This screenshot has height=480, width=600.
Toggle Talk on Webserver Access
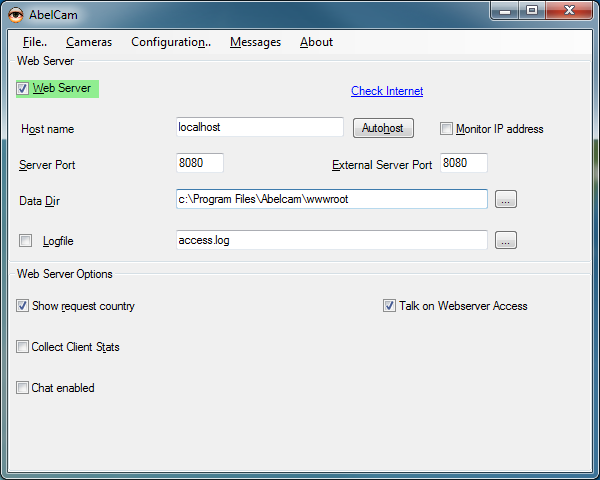tap(390, 306)
